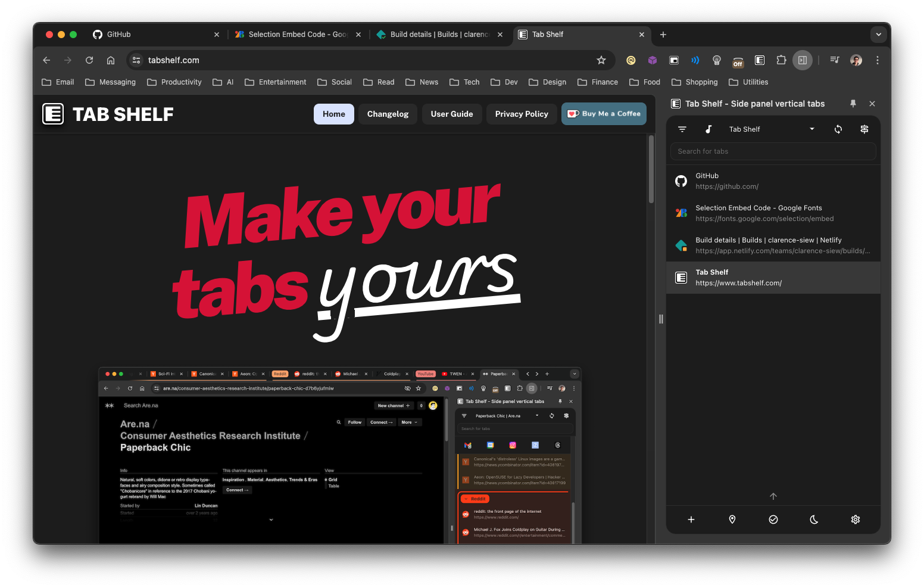Open the media controls playlist icon
The image size is (924, 588).
[x=835, y=60]
